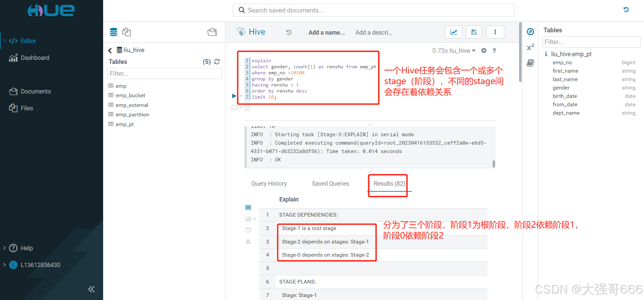This screenshot has width=644, height=300.
Task: Open job history icon at top right
Action: [x=626, y=10]
